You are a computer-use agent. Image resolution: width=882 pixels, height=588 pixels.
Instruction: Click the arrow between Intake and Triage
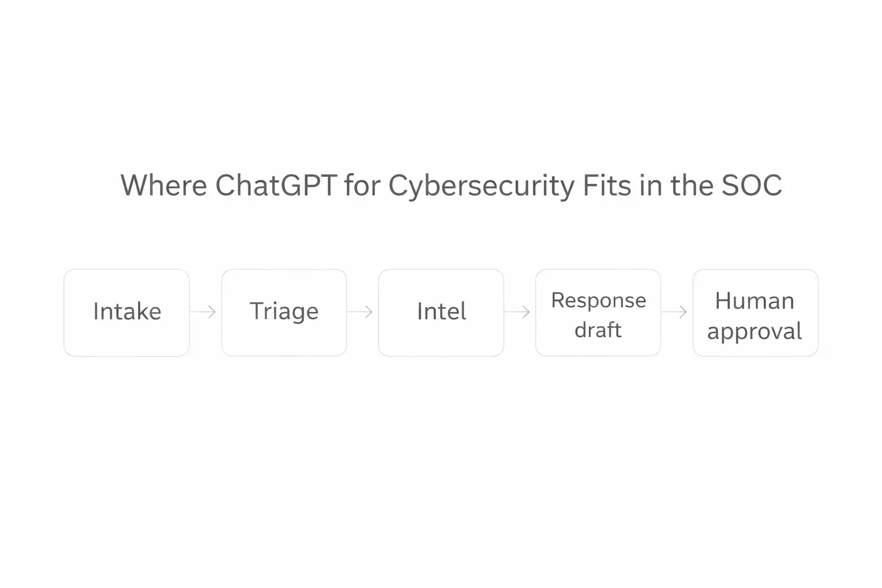(x=204, y=312)
